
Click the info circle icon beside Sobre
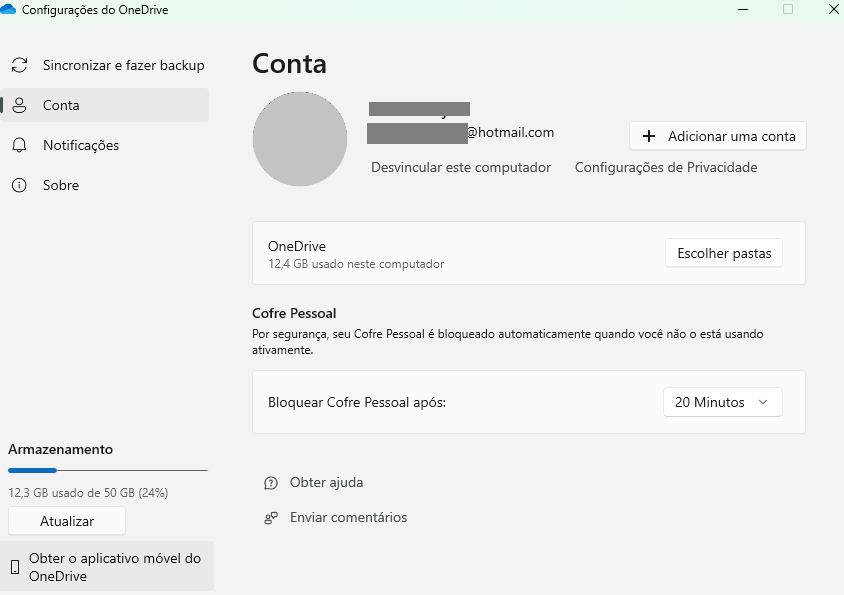coord(19,185)
